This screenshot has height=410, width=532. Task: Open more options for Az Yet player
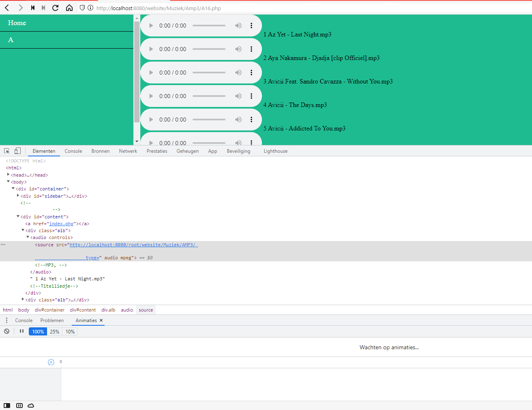point(251,26)
